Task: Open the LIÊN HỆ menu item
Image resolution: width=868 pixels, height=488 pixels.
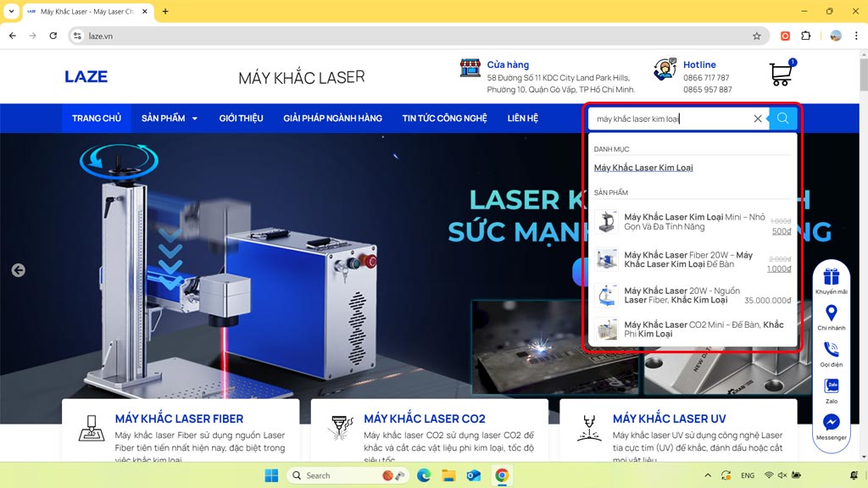Action: [522, 119]
